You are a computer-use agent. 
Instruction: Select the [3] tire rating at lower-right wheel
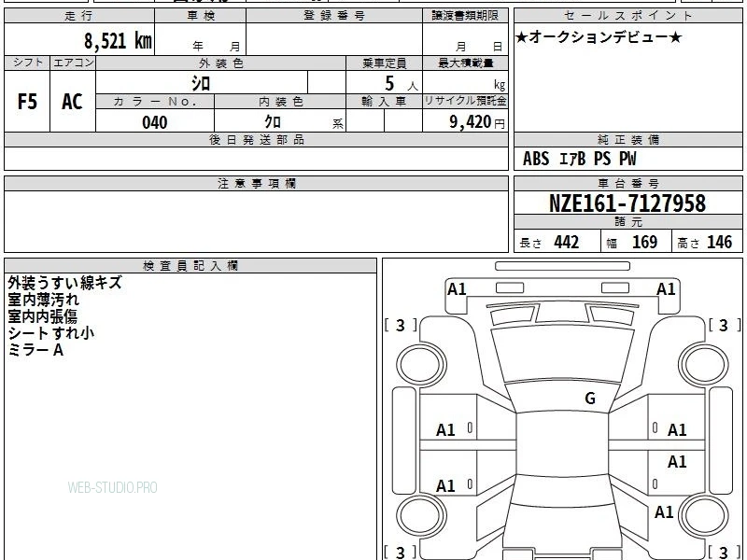tap(725, 552)
